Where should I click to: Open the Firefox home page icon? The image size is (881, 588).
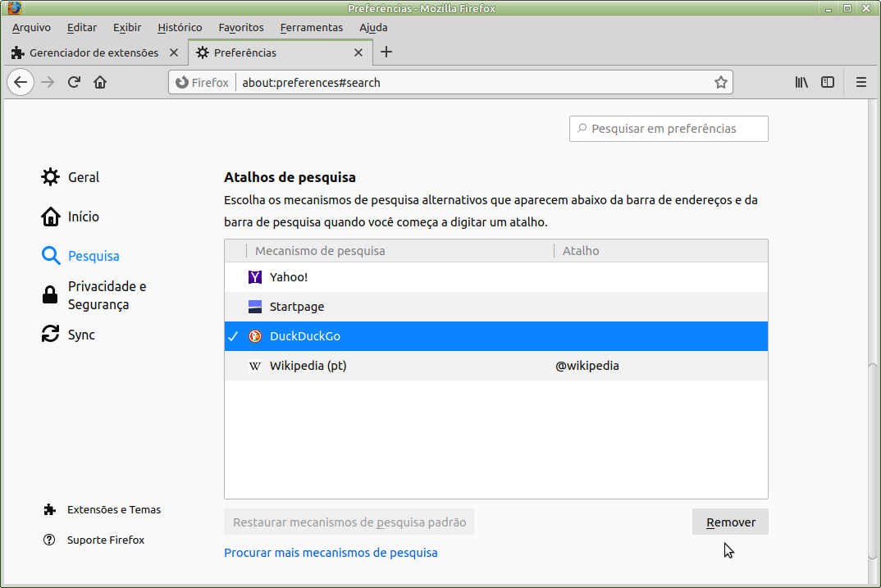tap(100, 83)
